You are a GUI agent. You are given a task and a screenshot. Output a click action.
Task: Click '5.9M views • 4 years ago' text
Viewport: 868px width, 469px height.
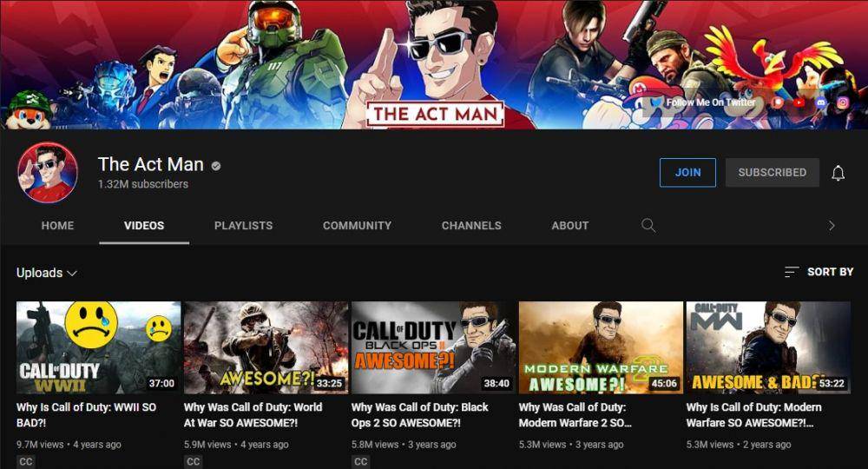(236, 444)
